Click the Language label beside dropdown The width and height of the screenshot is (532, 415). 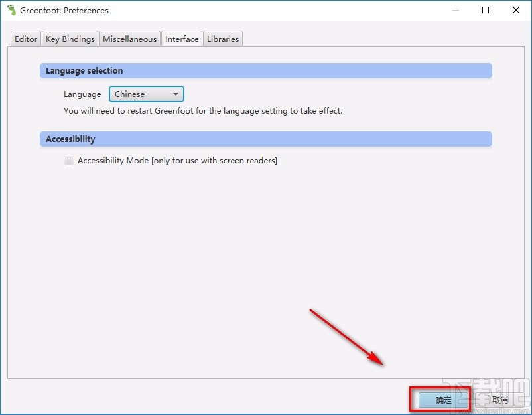tap(82, 94)
